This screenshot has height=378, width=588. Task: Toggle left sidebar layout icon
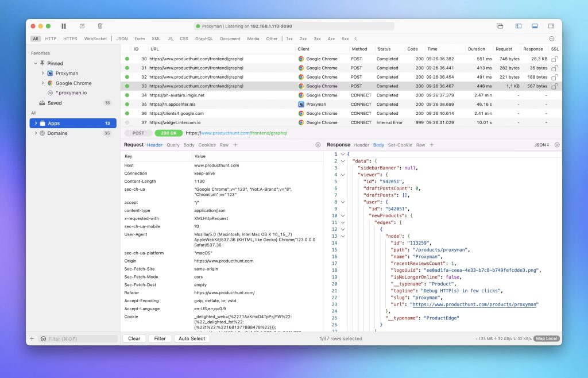click(x=517, y=26)
